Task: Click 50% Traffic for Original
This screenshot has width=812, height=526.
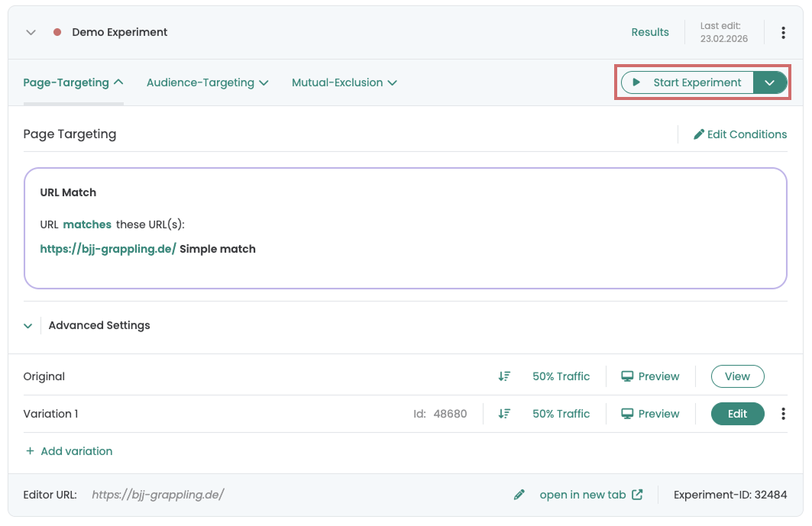Action: (561, 376)
